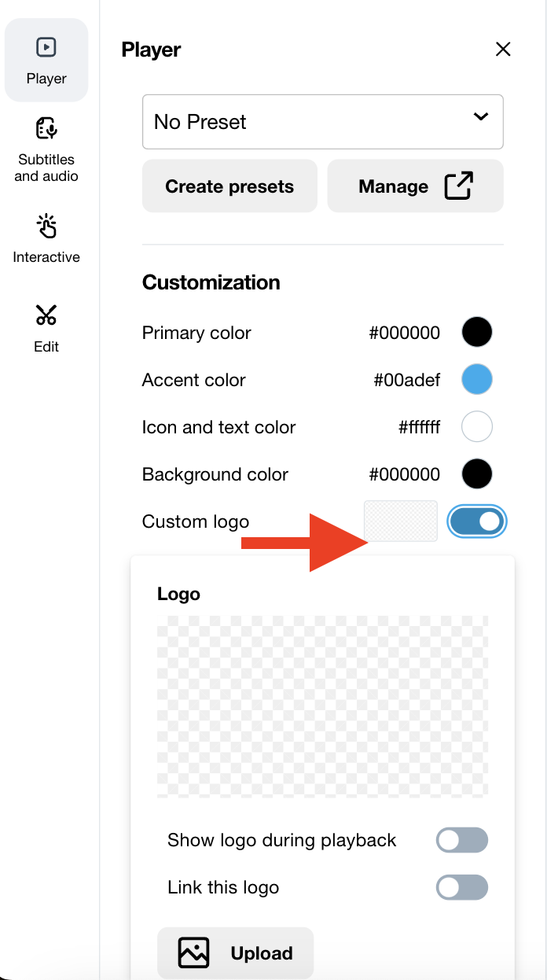Screen dimensions: 547x980
Task: Enable Show logo during playback
Action: [462, 840]
